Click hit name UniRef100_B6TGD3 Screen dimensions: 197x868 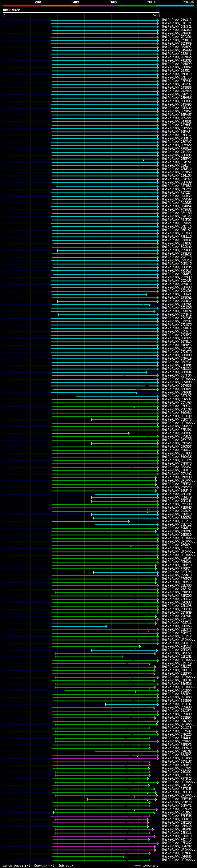(176, 453)
